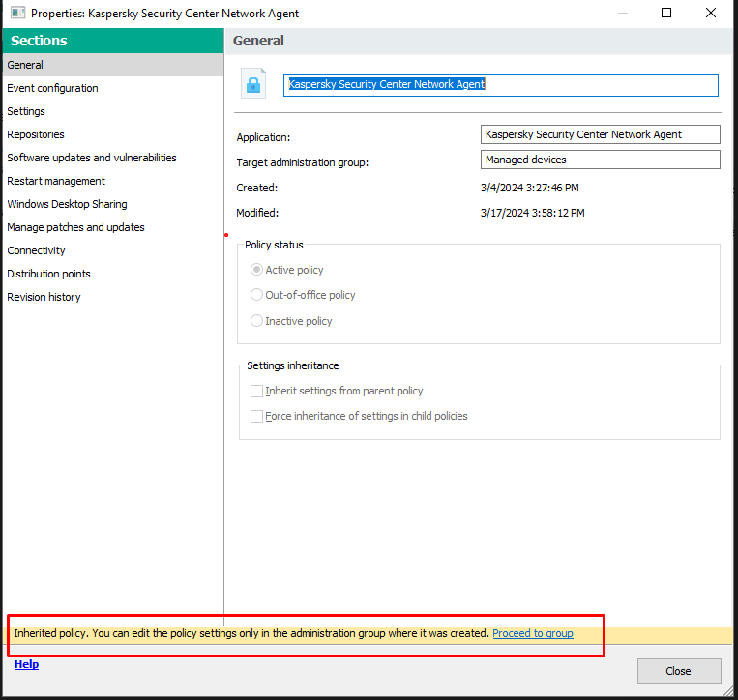738x700 pixels.
Task: Select Software updates and vulnerabilities section
Action: (113, 158)
